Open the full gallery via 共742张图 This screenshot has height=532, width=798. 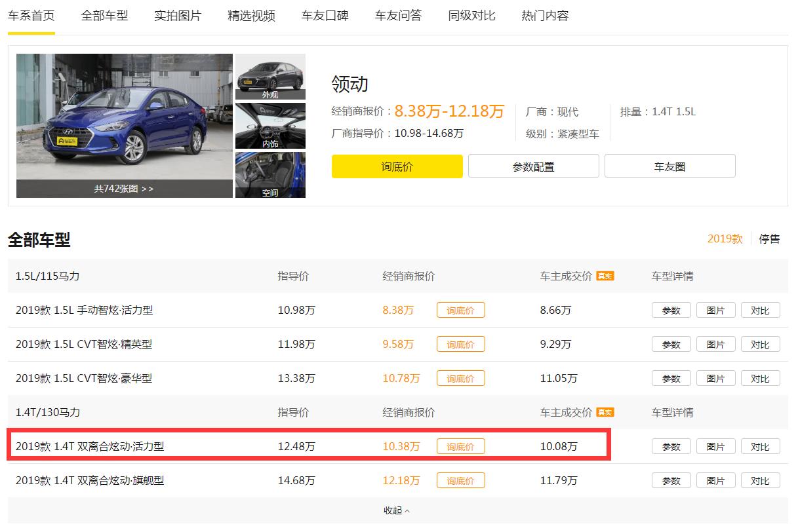pyautogui.click(x=124, y=190)
